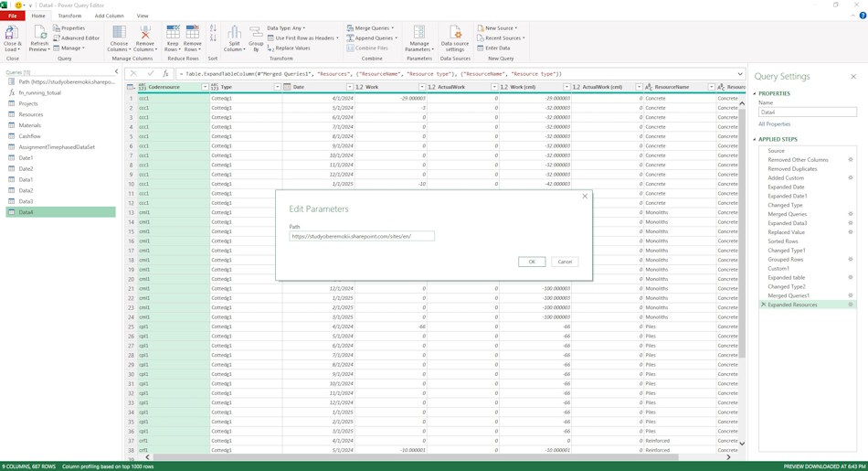868x471 pixels.
Task: Open gear settings for Added Custom step
Action: [851, 177]
